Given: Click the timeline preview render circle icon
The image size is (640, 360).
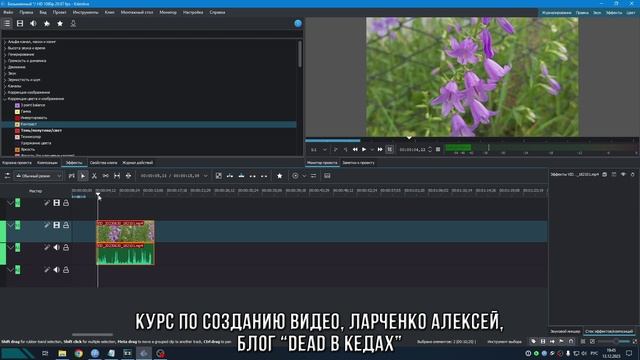Looking at the screenshot, I should click(295, 176).
